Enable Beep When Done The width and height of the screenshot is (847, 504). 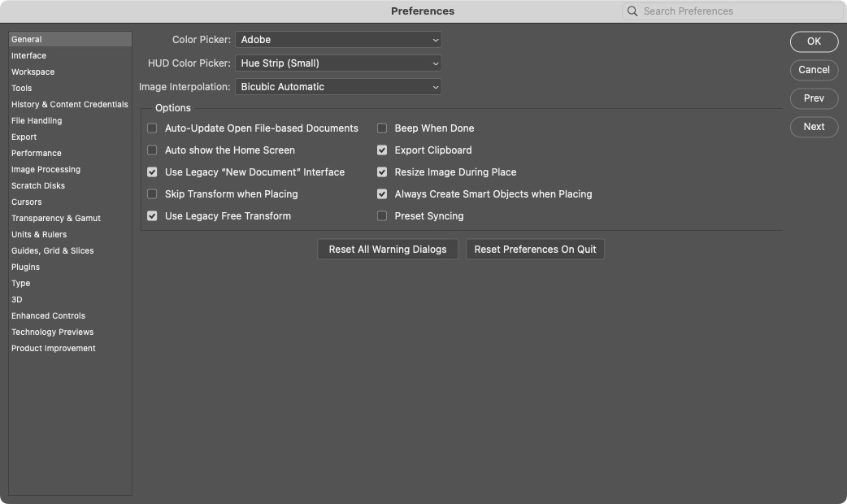(x=382, y=128)
